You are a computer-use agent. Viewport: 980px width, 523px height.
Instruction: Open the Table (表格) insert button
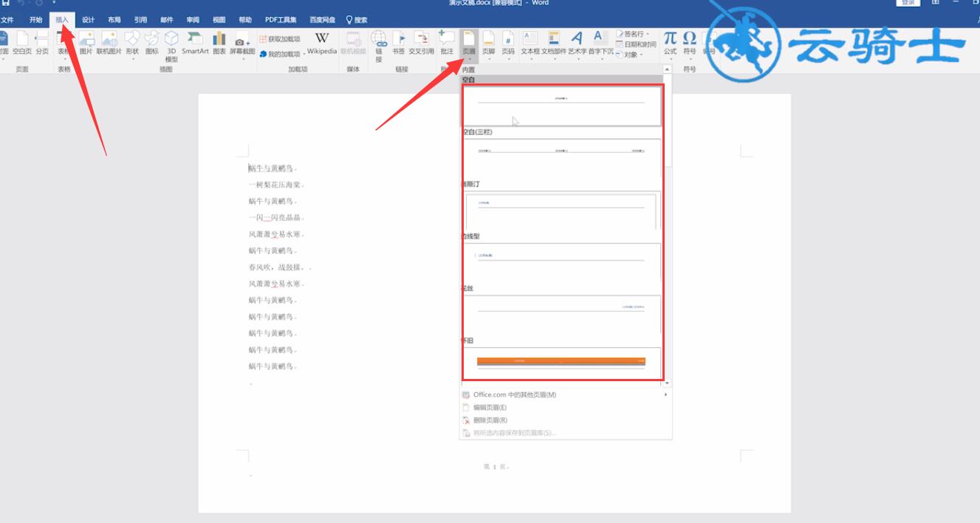tap(64, 46)
